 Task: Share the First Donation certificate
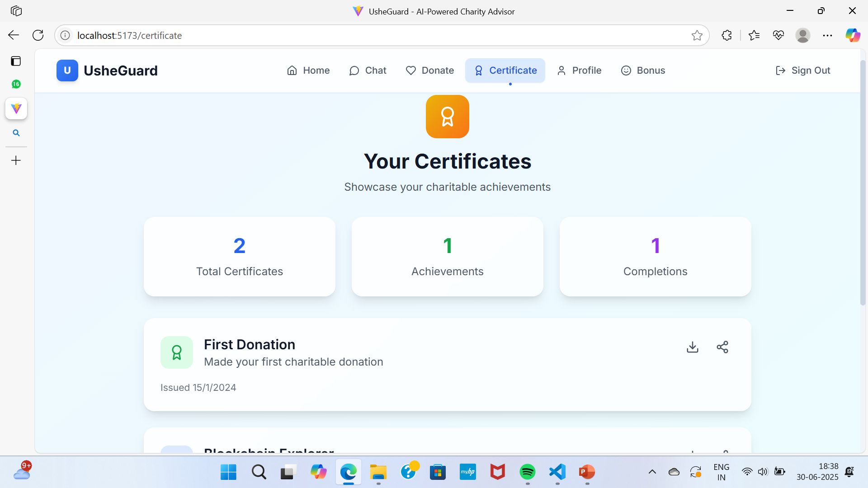point(722,347)
